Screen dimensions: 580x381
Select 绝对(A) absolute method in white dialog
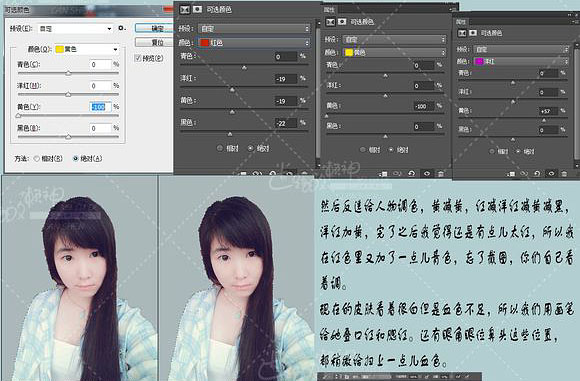click(x=75, y=159)
